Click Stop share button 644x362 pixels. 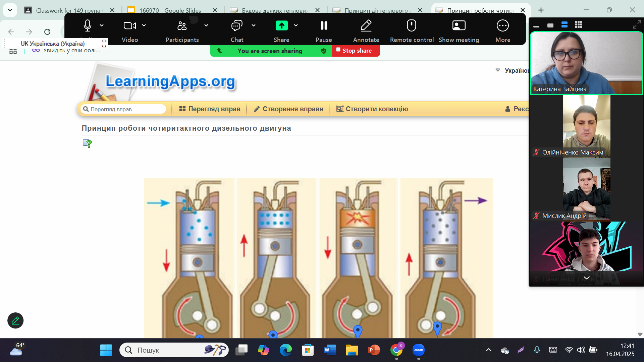[356, 51]
